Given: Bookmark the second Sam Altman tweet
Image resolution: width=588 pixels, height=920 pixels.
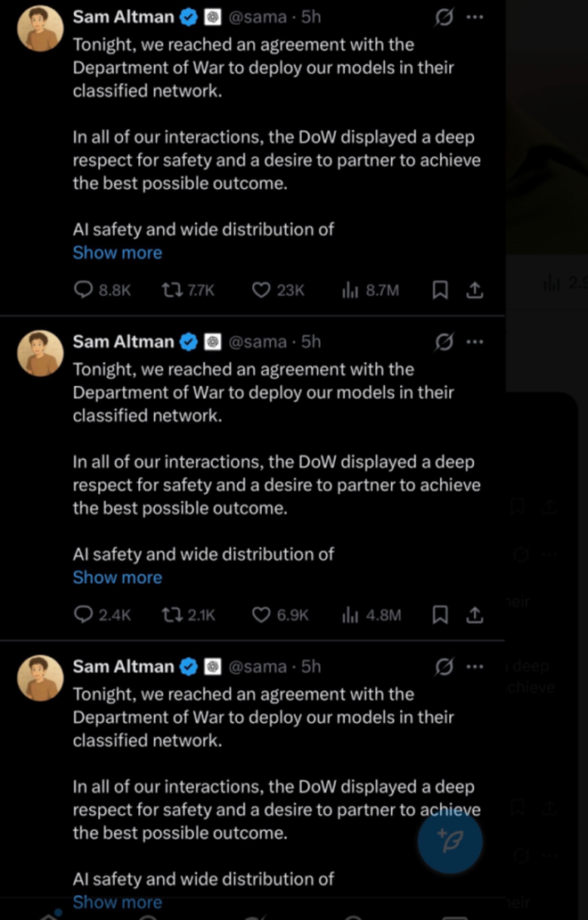Looking at the screenshot, I should [439, 614].
